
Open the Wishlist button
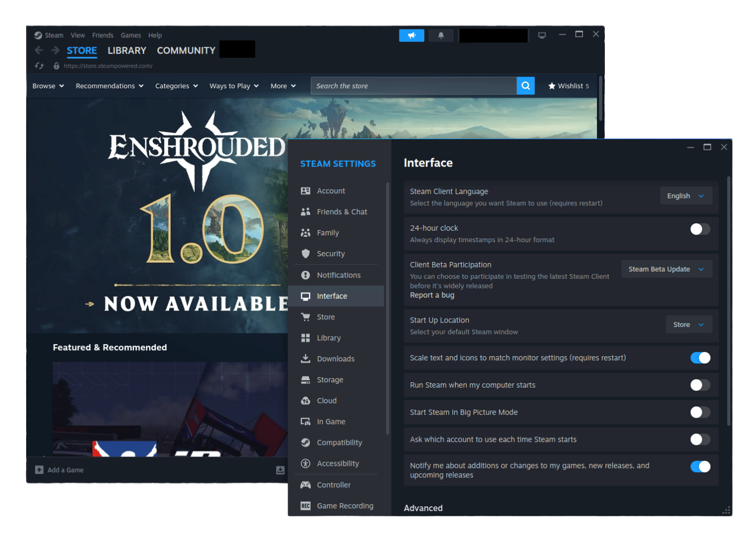[x=569, y=86]
